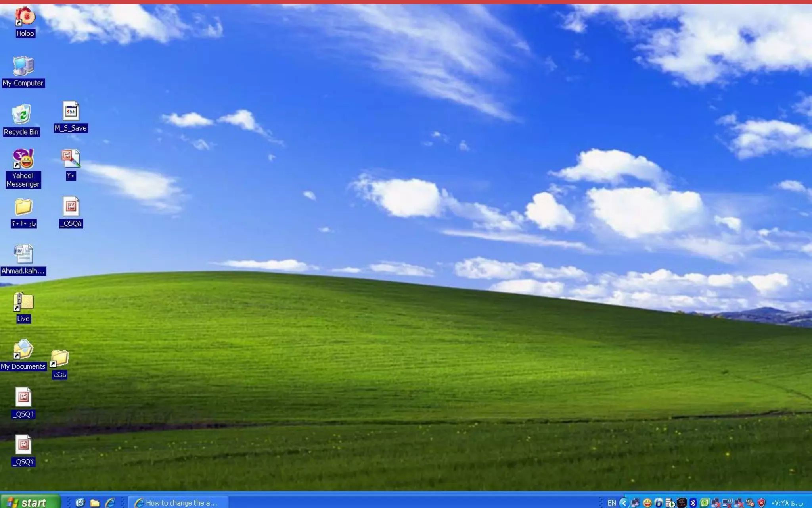812x508 pixels.
Task: Switch to 'How to change the a...' taskbar window
Action: [x=178, y=503]
